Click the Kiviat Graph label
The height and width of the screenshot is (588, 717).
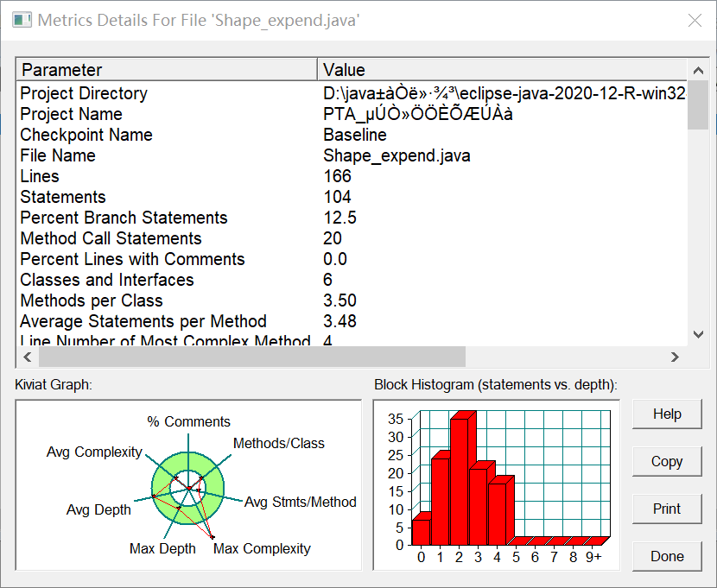54,385
